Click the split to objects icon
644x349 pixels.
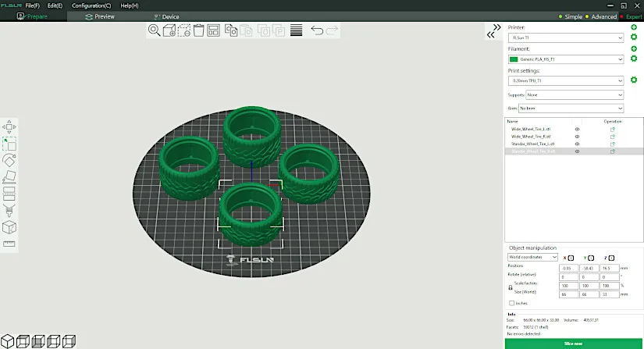click(264, 30)
